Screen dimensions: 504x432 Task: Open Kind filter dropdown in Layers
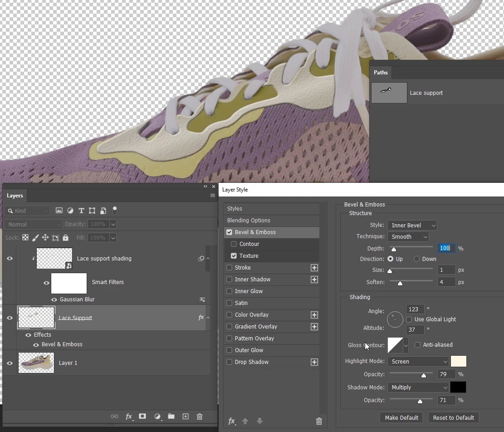pyautogui.click(x=27, y=211)
